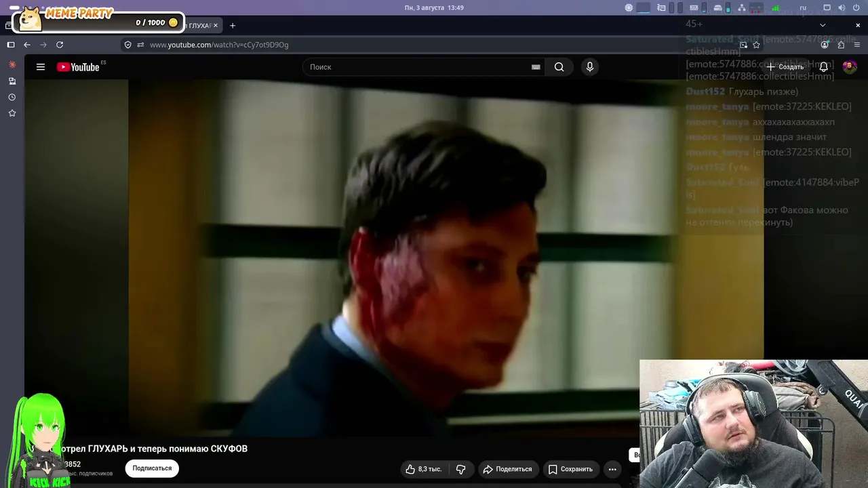The width and height of the screenshot is (868, 488).
Task: Save the video with Сохранить button
Action: pos(570,469)
